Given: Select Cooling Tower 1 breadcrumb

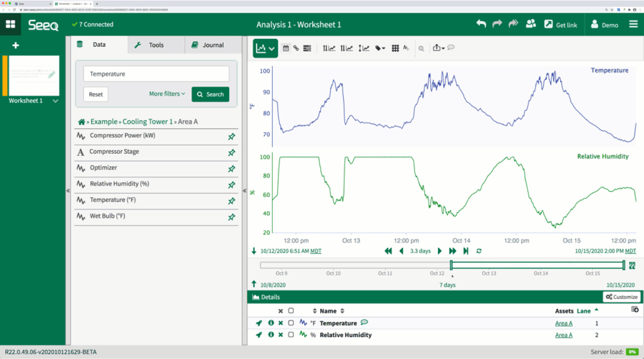Looking at the screenshot, I should pyautogui.click(x=148, y=122).
